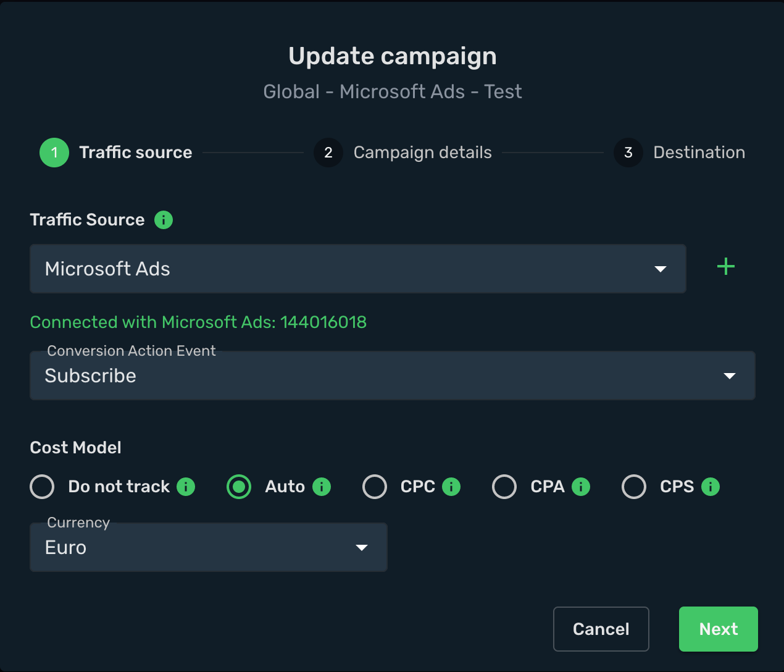Viewport: 784px width, 672px height.
Task: Go to the Campaign details step
Action: pos(402,153)
